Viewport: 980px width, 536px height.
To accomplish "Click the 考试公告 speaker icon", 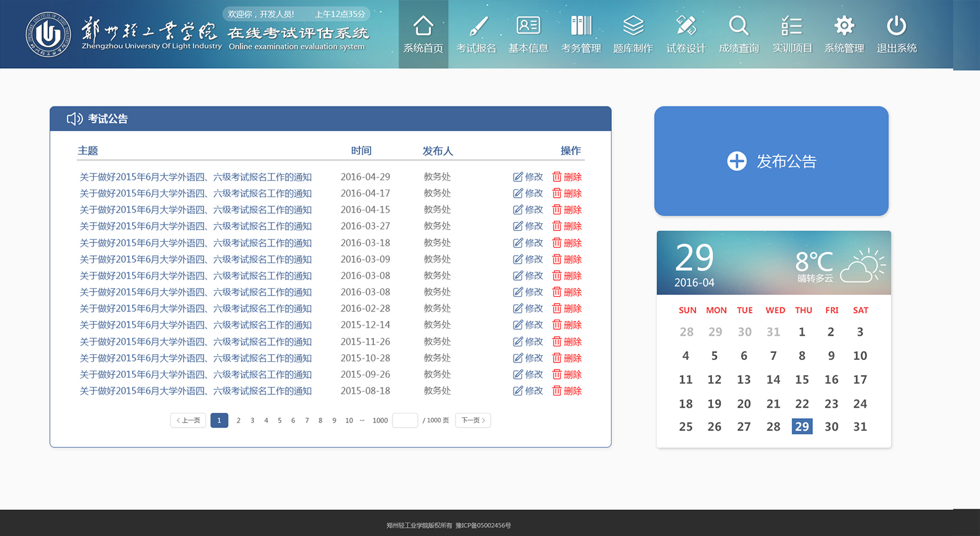I will 75,119.
